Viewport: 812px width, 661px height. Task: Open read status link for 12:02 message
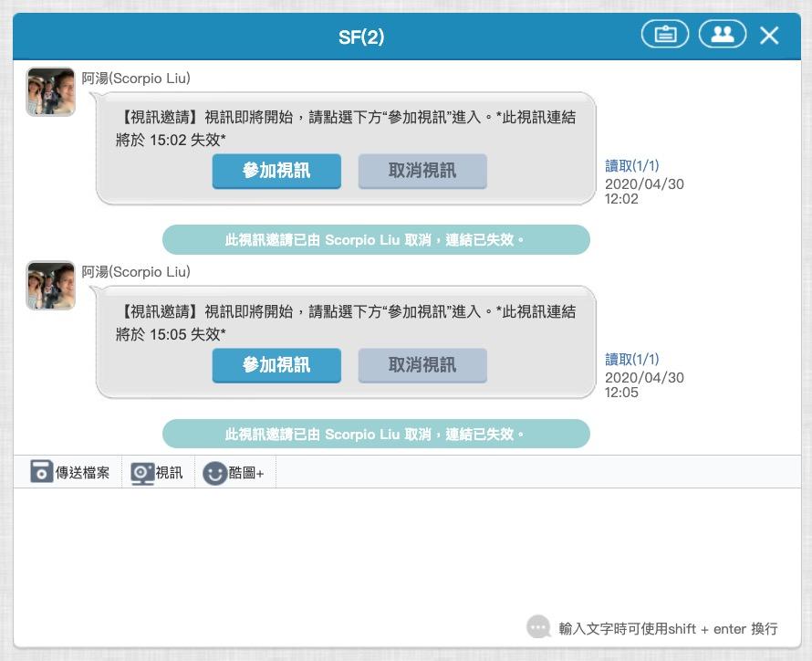click(631, 166)
